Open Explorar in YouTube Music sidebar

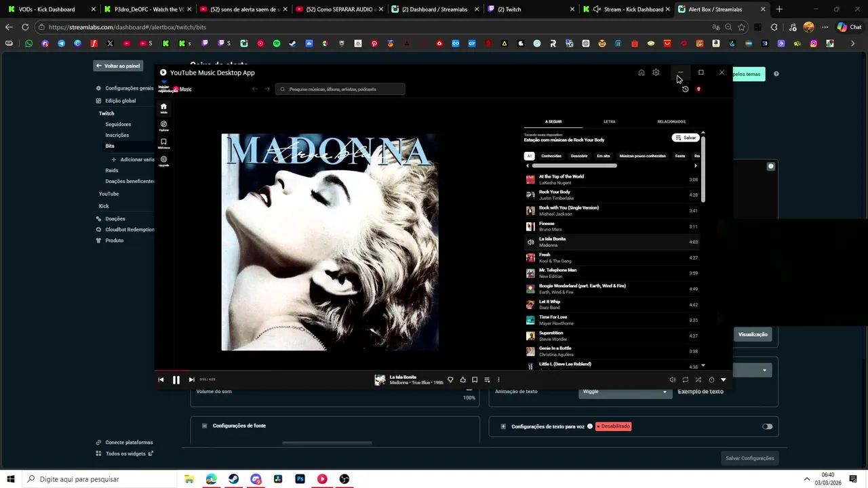coord(163,126)
